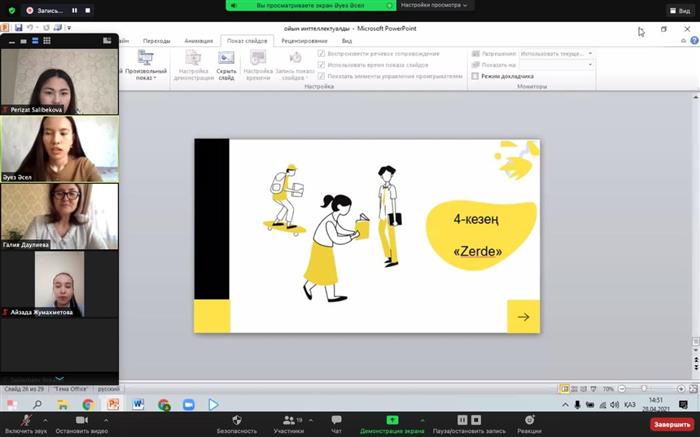Expand the Разрешение resolution combo box
Image resolution: width=700 pixels, height=437 pixels.
coord(590,53)
